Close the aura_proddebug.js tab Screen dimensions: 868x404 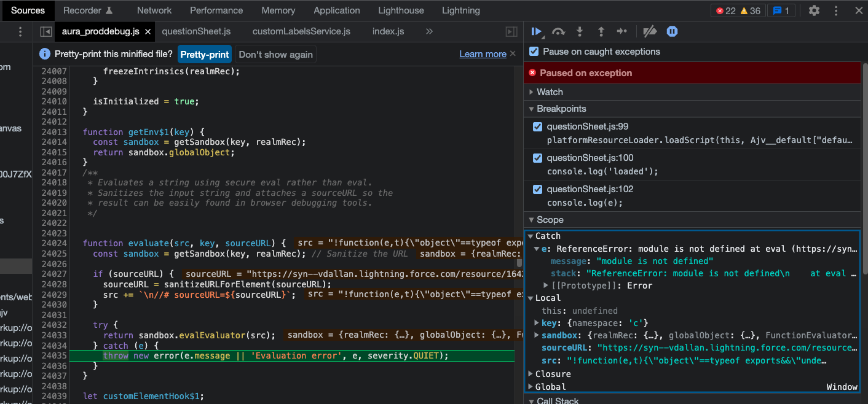coord(148,31)
